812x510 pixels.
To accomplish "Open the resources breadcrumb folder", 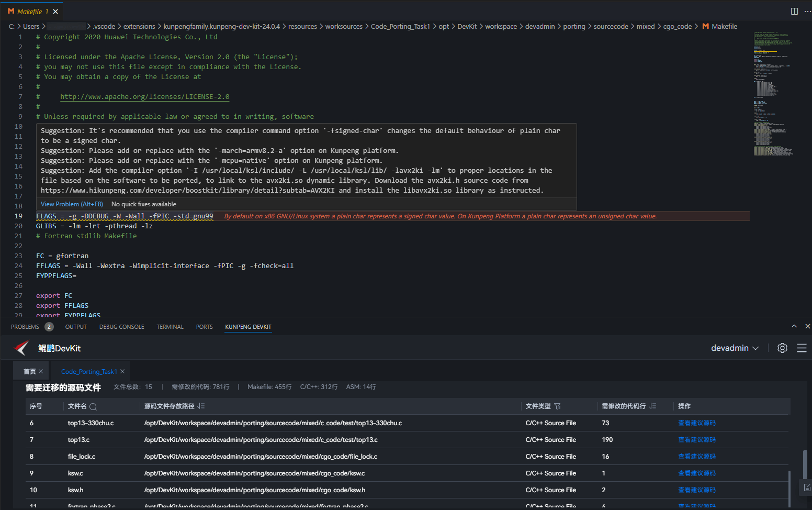I will click(302, 26).
